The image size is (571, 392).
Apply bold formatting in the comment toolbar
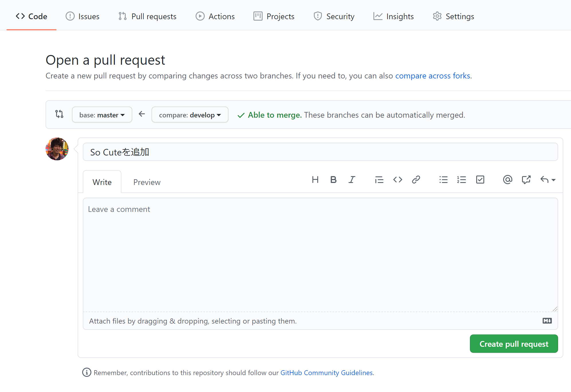coord(333,180)
